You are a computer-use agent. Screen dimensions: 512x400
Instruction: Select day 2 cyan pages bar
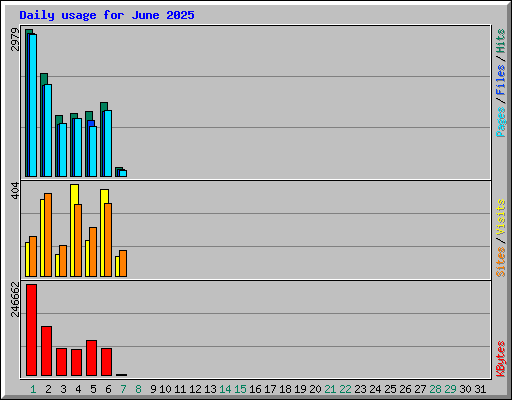tap(48, 131)
